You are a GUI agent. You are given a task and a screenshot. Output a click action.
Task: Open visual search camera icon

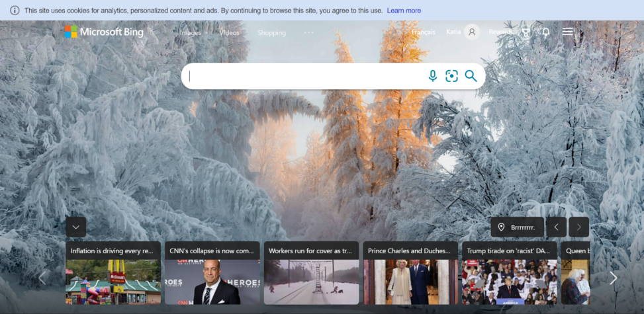451,76
